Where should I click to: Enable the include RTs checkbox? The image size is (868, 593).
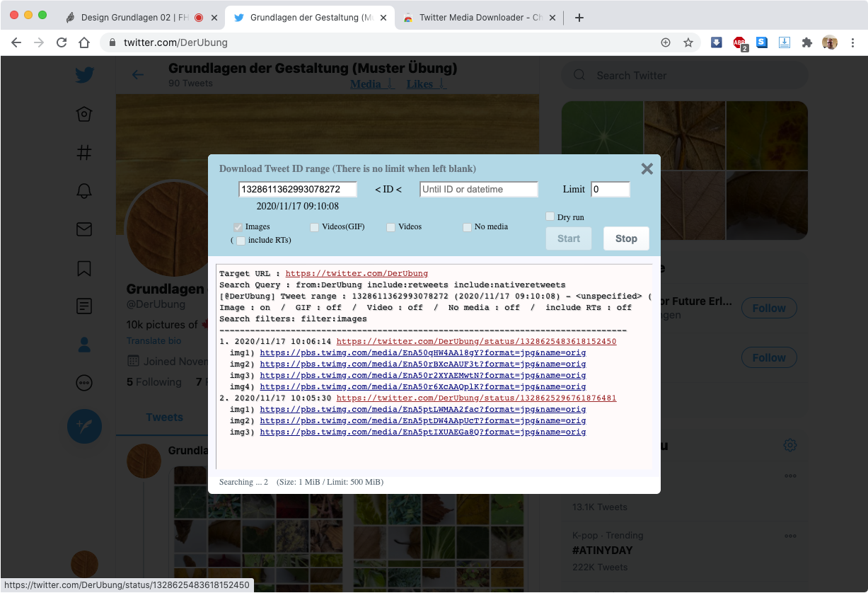pyautogui.click(x=241, y=241)
